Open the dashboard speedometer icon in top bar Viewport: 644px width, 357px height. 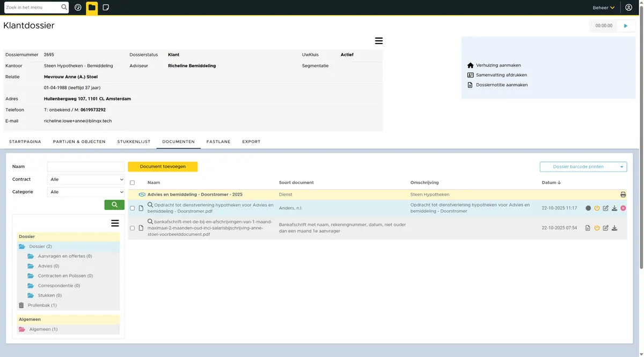coord(78,8)
